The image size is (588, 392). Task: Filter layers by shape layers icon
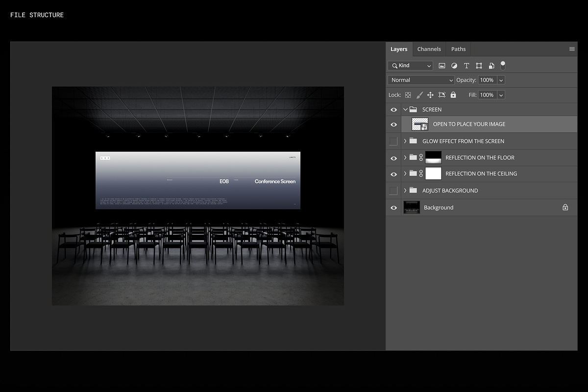479,66
